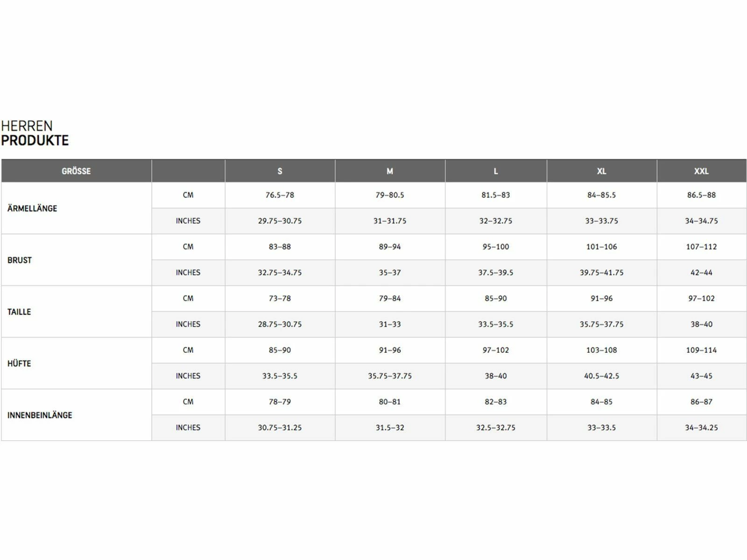Click the CM unit cell for BRUST

pos(188,247)
